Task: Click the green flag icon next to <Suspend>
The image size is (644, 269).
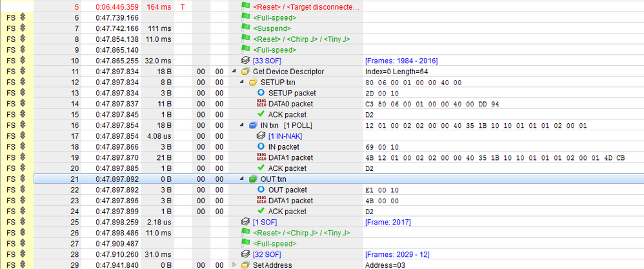Action: click(245, 28)
